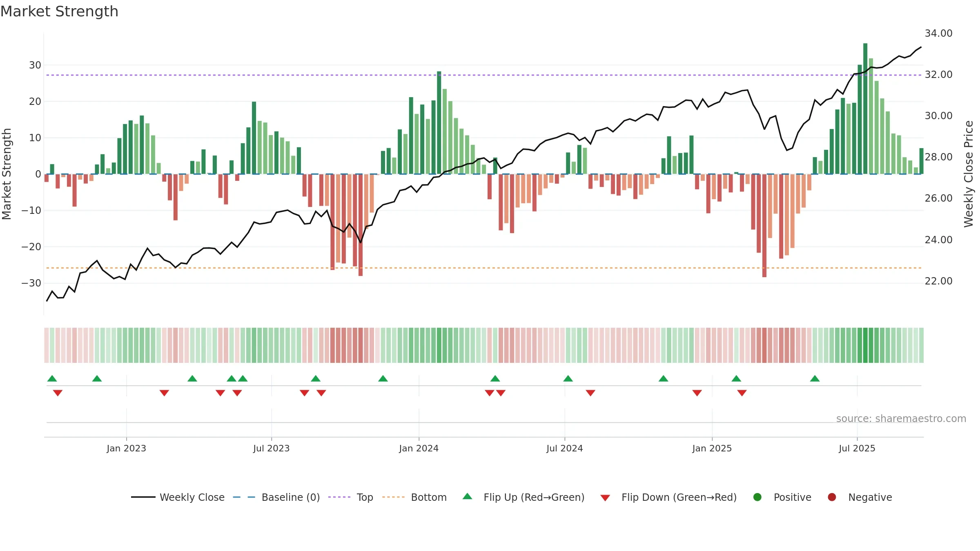Click the Baseline (0) legend entry
Screen dimensions: 980x551
[276, 497]
